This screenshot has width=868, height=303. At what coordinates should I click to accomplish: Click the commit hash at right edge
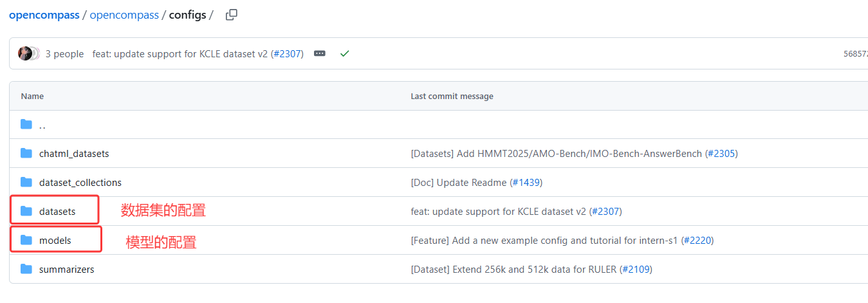855,54
